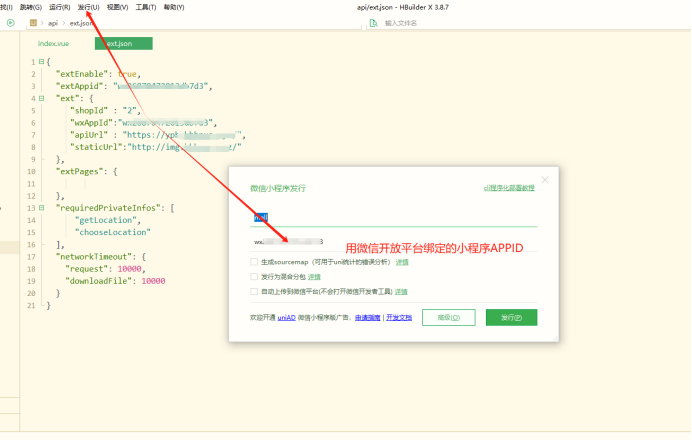Screen dimensions: 692x441
Task: Click "chooseLocation" string on line 15
Action: point(113,232)
